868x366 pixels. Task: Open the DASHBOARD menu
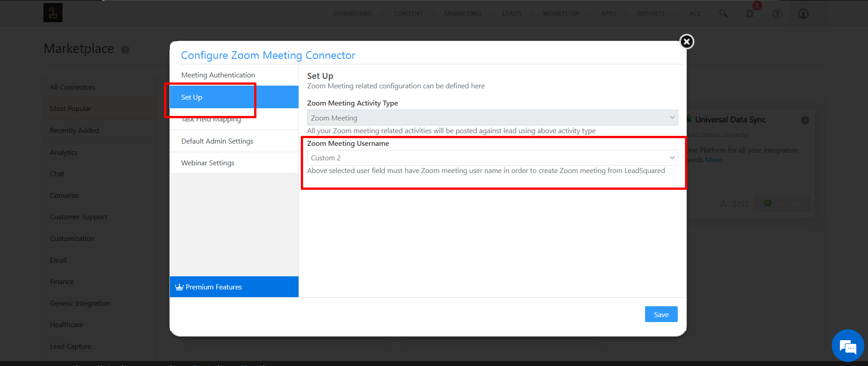[x=353, y=14]
